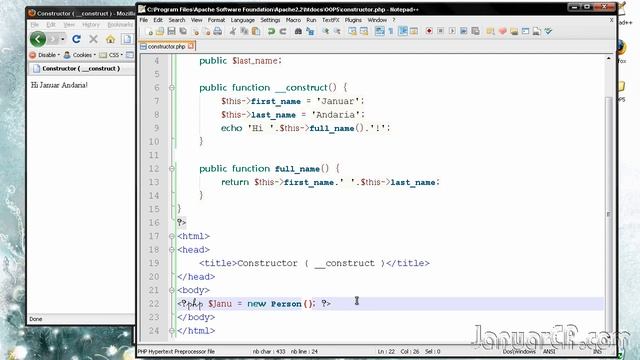
Task: Click the Close document toolbar icon
Action: click(196, 31)
